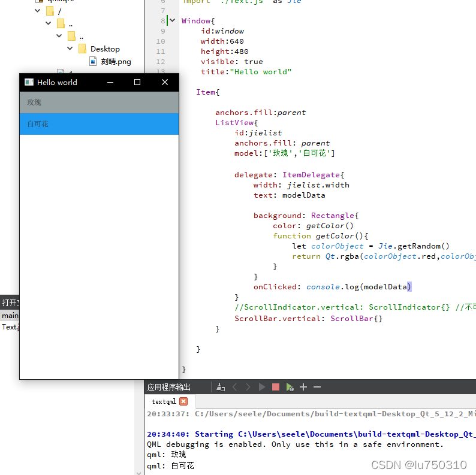This screenshot has height=475, width=476.
Task: Zoom in output with plus icon
Action: (x=303, y=387)
